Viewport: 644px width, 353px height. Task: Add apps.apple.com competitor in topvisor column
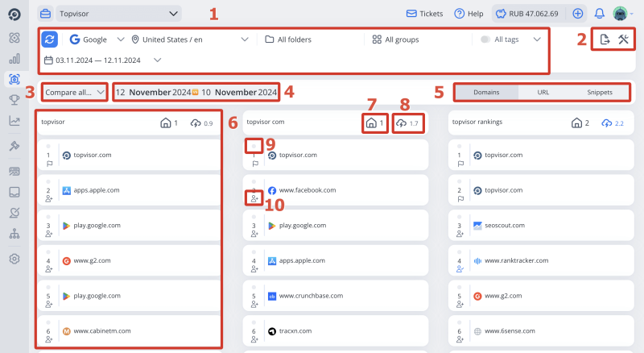pyautogui.click(x=49, y=199)
